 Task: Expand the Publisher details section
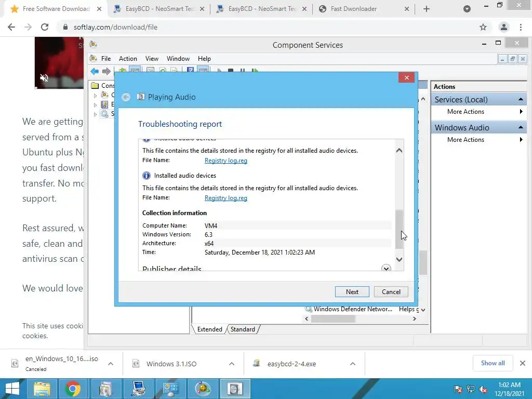coord(386,268)
